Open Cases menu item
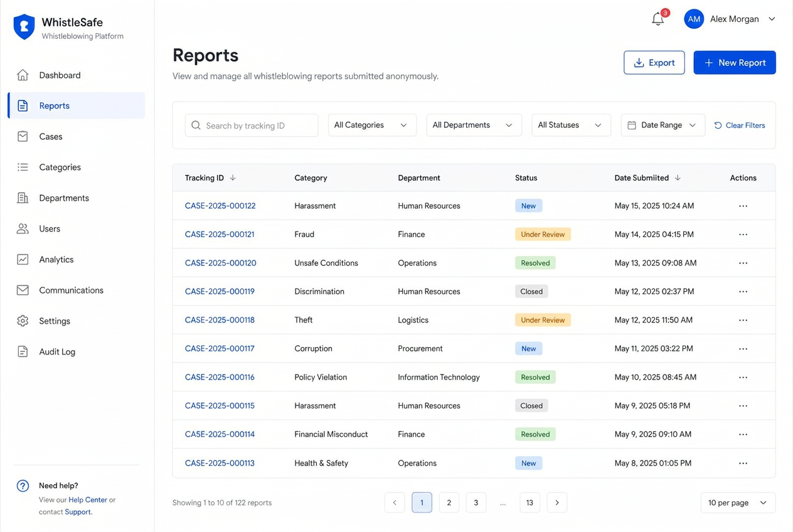Viewport: 793px width, 532px height. tap(77, 136)
